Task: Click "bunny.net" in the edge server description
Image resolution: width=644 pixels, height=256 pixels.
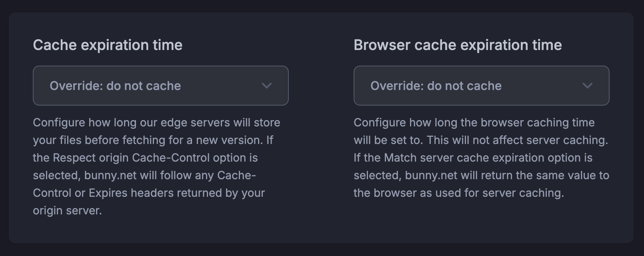Action: pyautogui.click(x=110, y=175)
